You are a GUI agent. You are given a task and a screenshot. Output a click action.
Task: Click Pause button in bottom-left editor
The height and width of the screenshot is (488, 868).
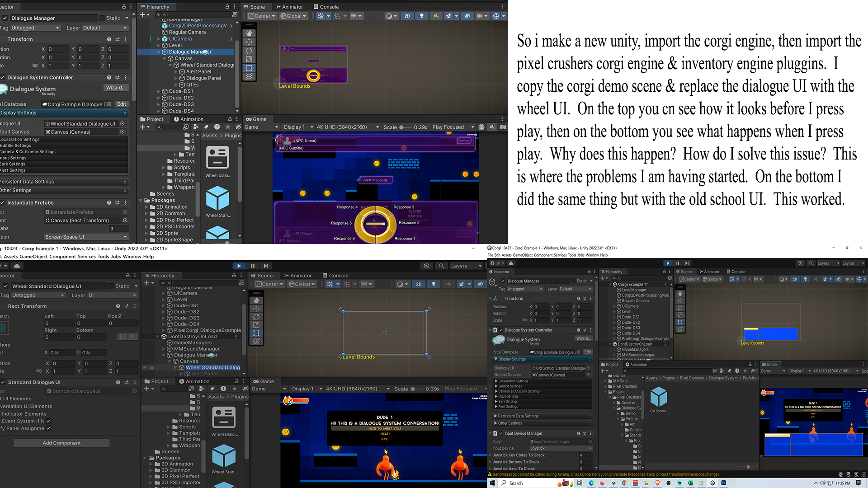[x=253, y=266]
